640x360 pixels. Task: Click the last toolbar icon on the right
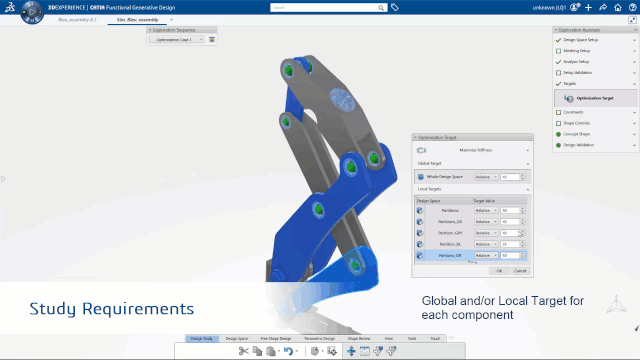[391, 351]
